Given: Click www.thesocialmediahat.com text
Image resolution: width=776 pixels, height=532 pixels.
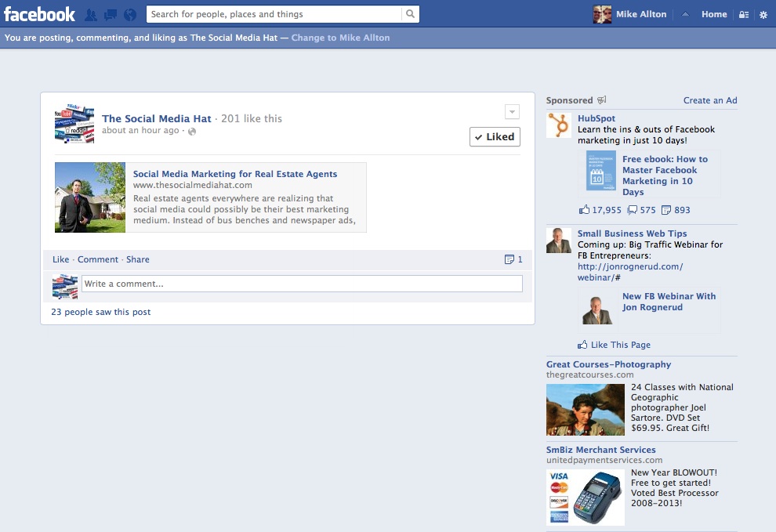Looking at the screenshot, I should pyautogui.click(x=193, y=185).
